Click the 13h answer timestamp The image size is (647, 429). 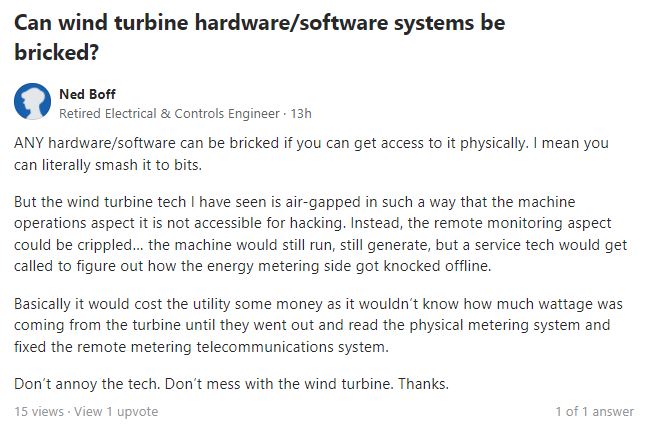coord(301,113)
